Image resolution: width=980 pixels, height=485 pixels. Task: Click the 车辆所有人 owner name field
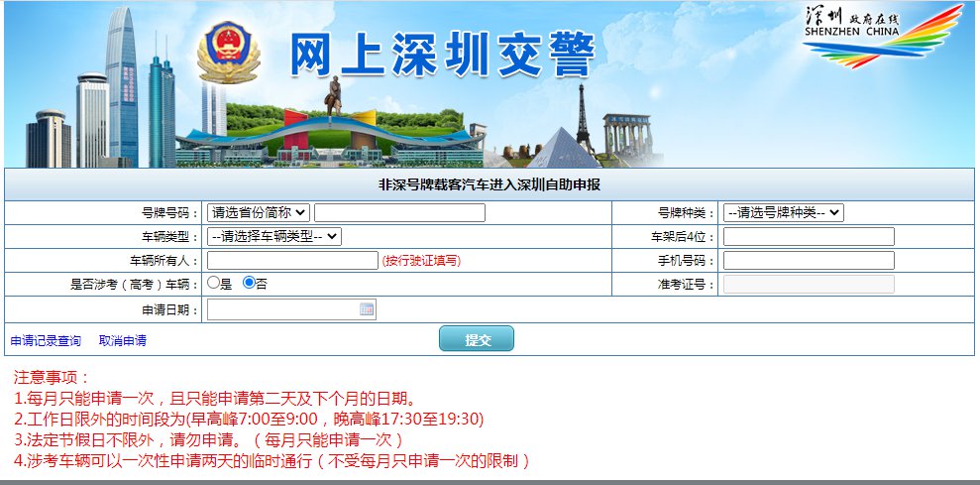(x=292, y=260)
